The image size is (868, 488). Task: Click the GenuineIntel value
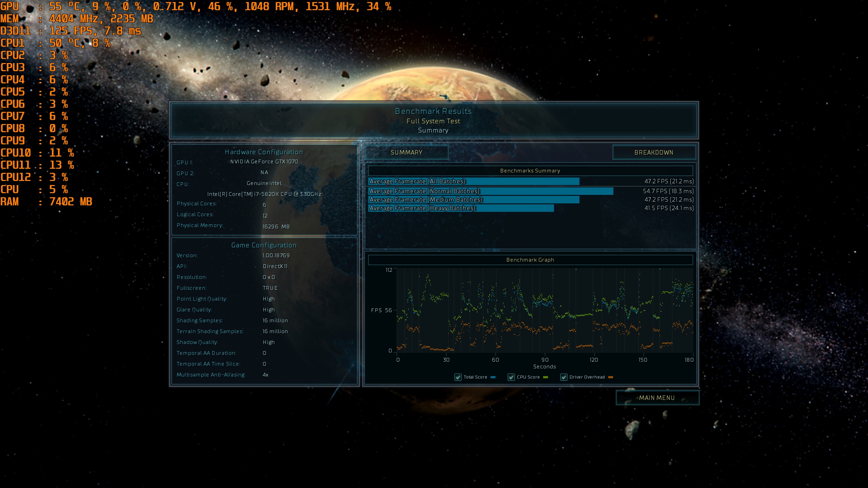pos(264,183)
